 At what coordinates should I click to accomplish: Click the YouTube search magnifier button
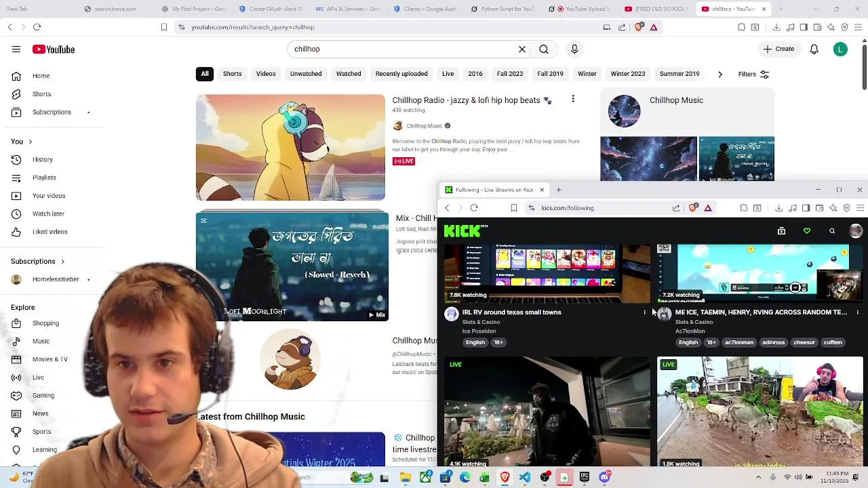544,49
